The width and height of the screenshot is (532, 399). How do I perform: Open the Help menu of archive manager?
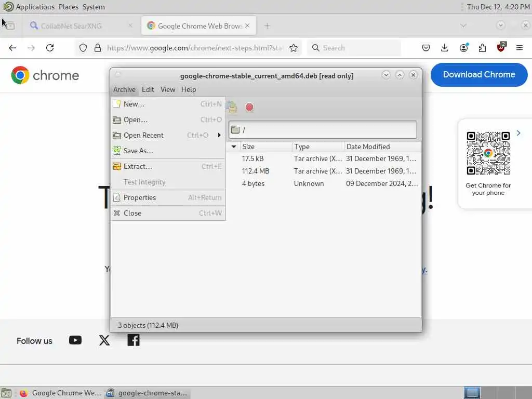(189, 89)
